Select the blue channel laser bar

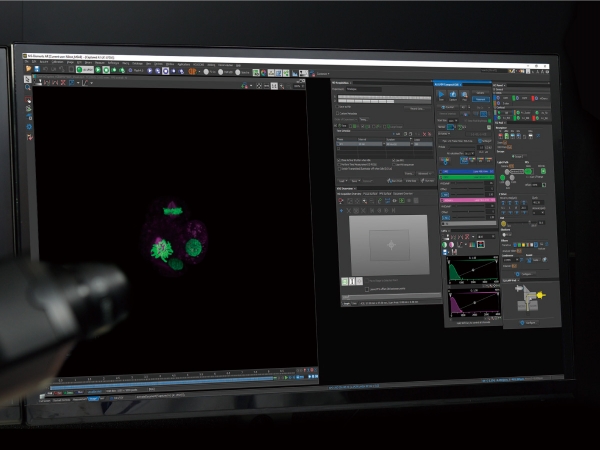point(466,171)
